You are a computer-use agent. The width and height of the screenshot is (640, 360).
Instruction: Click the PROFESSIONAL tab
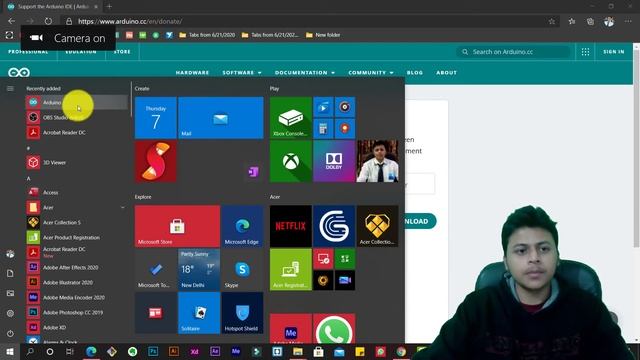[28, 52]
